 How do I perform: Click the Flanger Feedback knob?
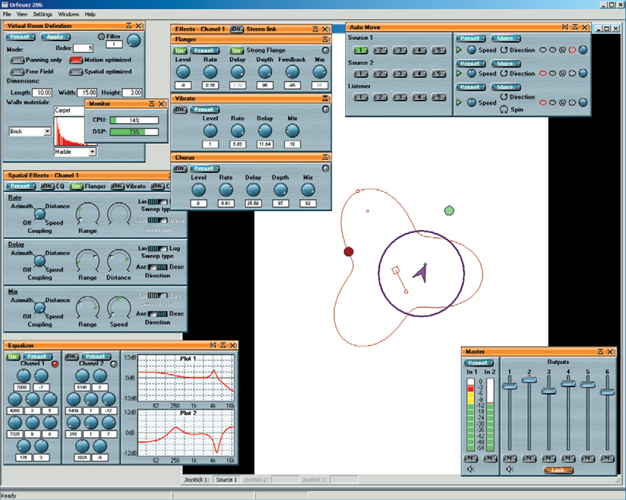pyautogui.click(x=292, y=72)
